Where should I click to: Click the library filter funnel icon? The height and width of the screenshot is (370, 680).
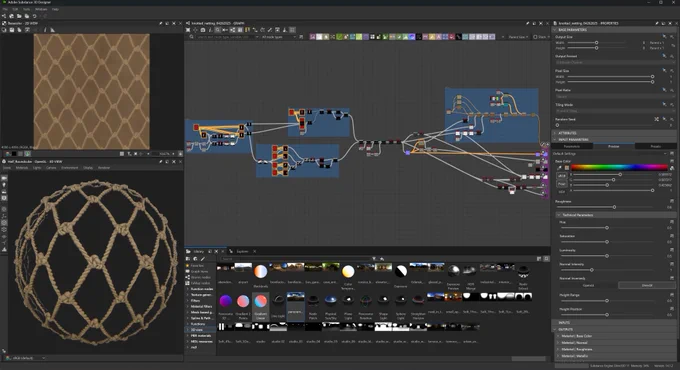[x=374, y=259]
